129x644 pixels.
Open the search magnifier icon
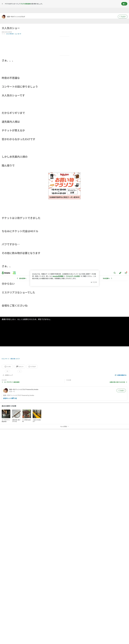click(x=115, y=273)
